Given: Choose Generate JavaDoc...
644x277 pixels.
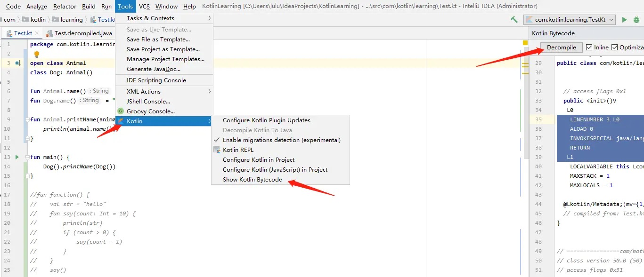Looking at the screenshot, I should coord(164,69).
